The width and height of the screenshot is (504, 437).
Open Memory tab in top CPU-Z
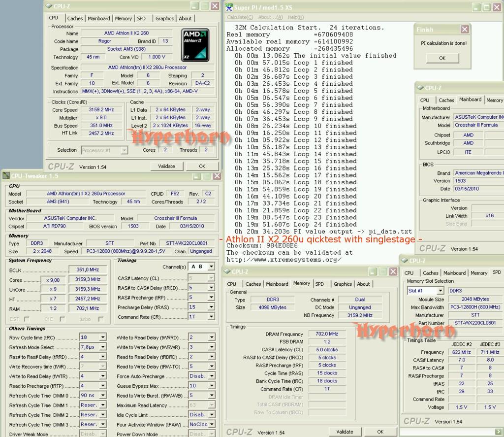click(x=123, y=19)
